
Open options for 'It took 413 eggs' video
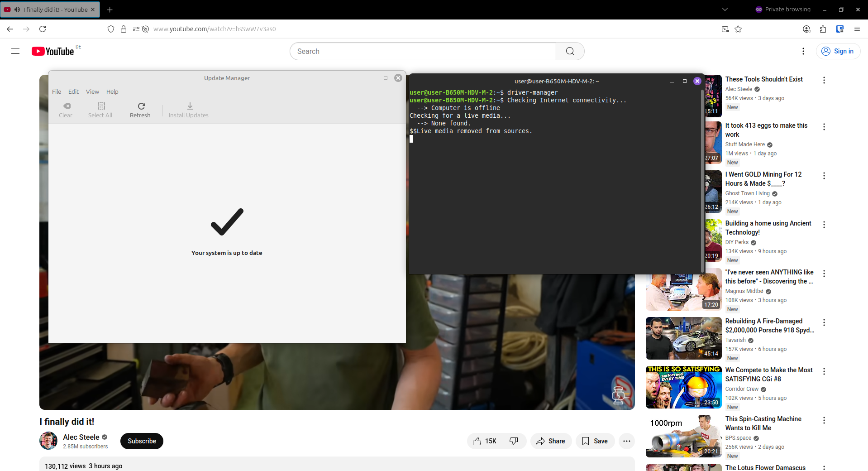[824, 127]
